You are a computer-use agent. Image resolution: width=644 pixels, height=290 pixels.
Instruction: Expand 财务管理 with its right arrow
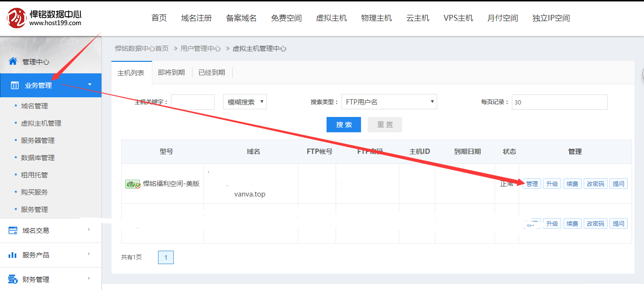click(89, 278)
